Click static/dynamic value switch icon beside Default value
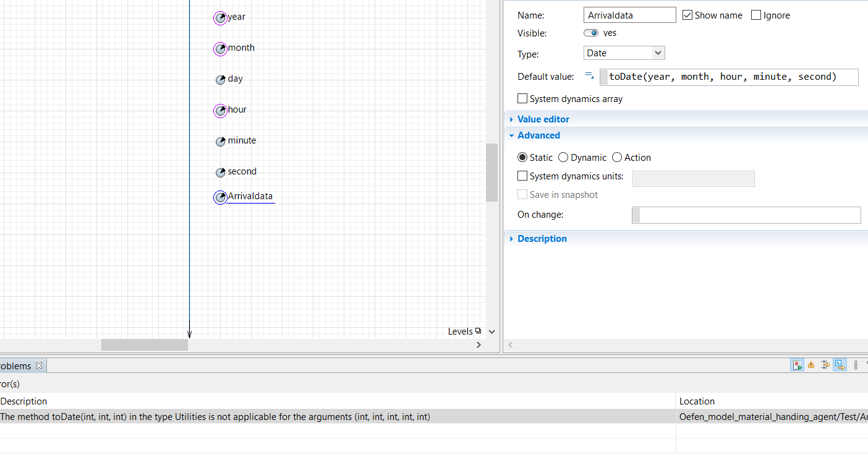Screen dimensions: 868x454 590,76
